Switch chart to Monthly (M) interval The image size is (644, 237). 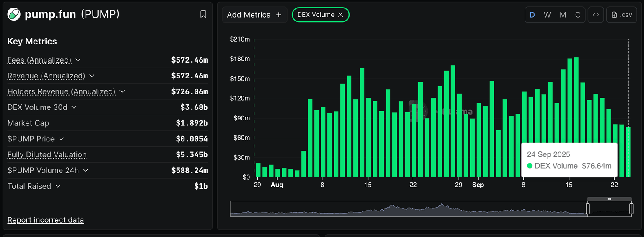(563, 15)
